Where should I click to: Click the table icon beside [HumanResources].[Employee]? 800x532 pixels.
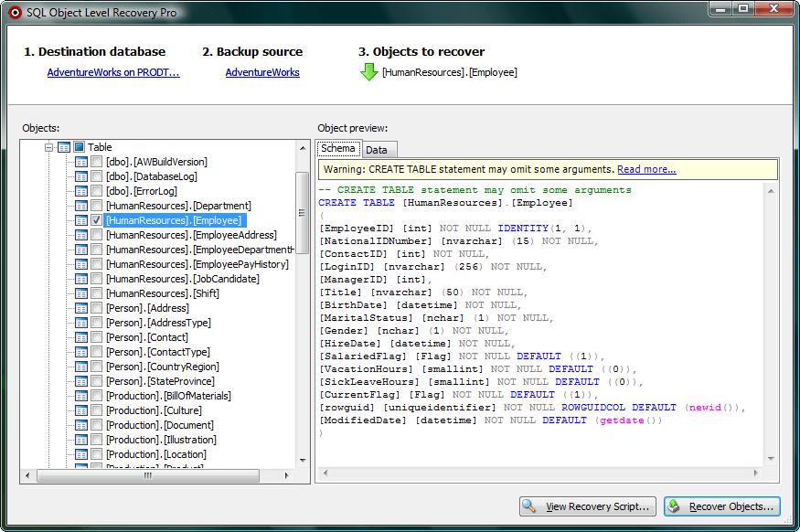[x=81, y=220]
